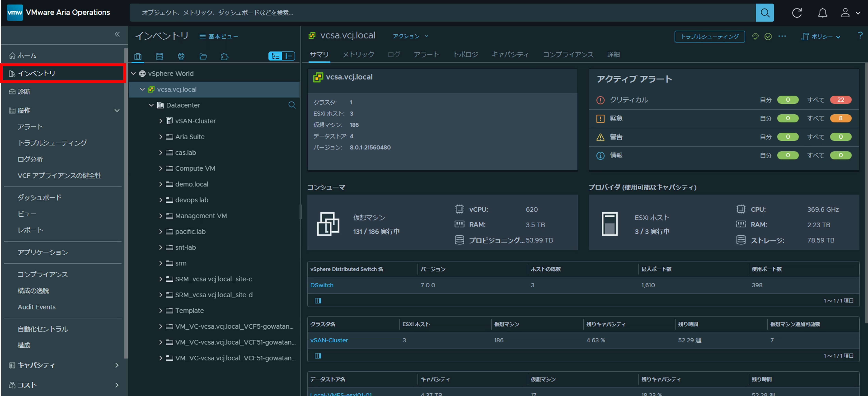Click the critical count badge 22
This screenshot has height=396, width=868.
click(840, 100)
